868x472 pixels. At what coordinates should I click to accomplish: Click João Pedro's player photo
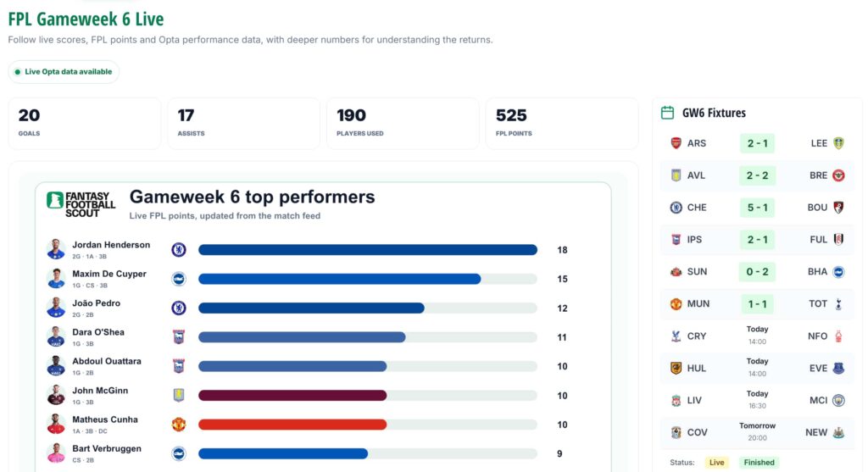(x=56, y=308)
